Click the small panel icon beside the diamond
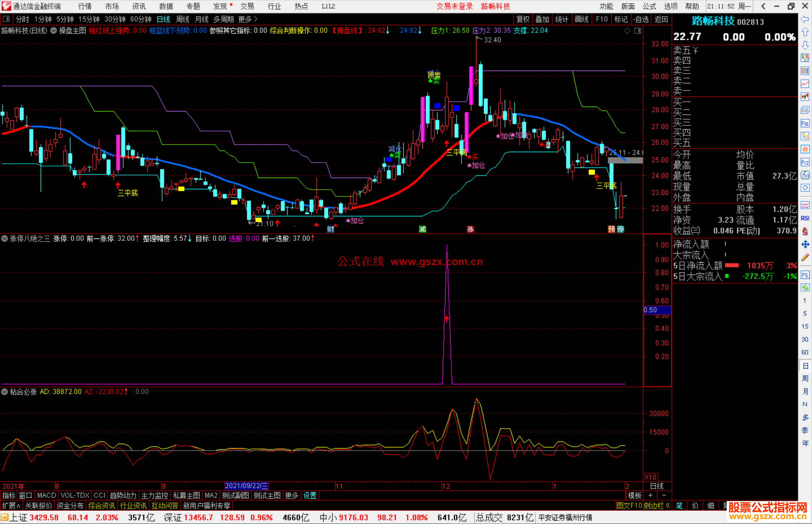The width and height of the screenshot is (812, 524). point(638,31)
